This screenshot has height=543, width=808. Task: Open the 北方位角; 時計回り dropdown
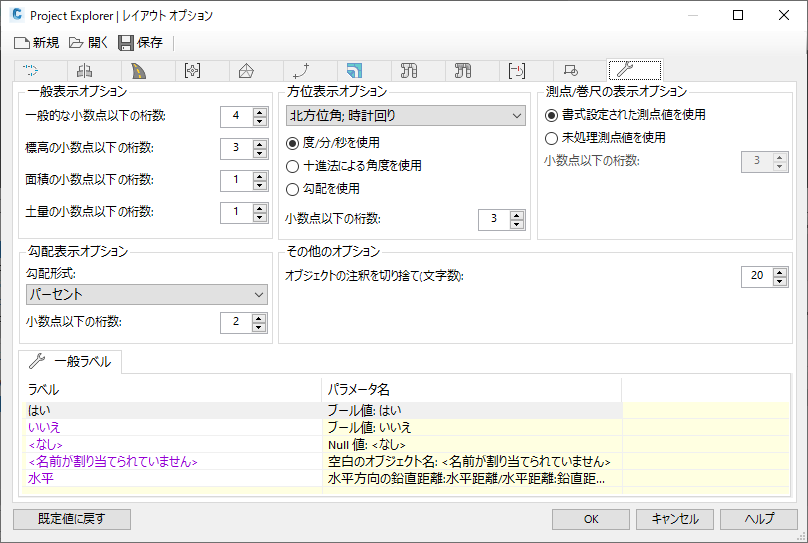tap(406, 116)
